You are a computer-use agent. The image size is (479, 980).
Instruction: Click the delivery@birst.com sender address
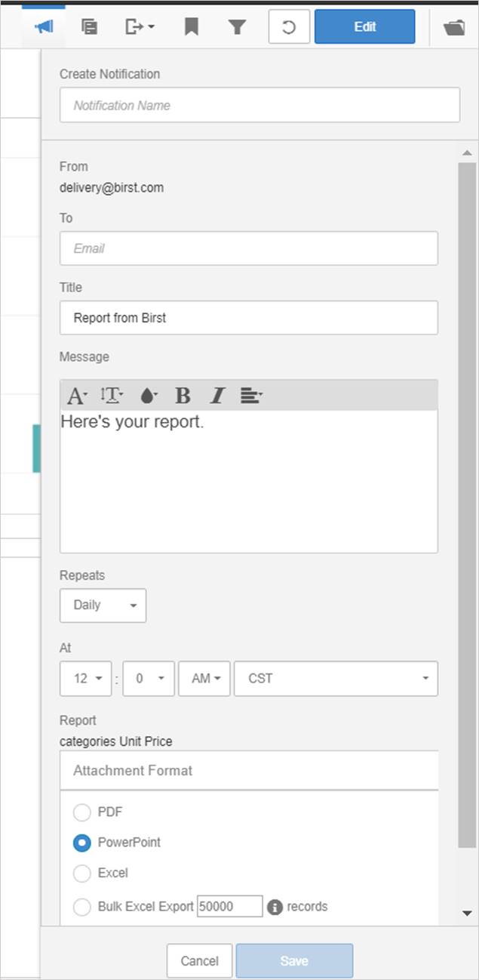(x=112, y=187)
